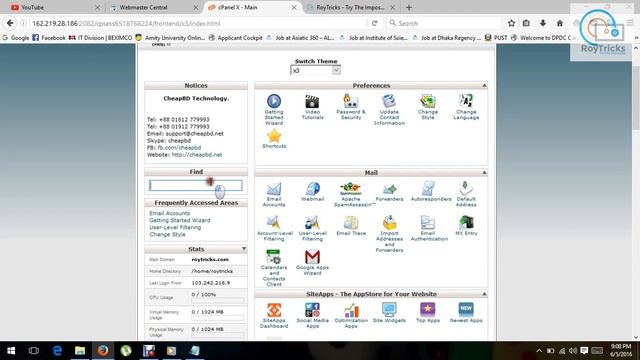Open Change Language

click(x=466, y=101)
